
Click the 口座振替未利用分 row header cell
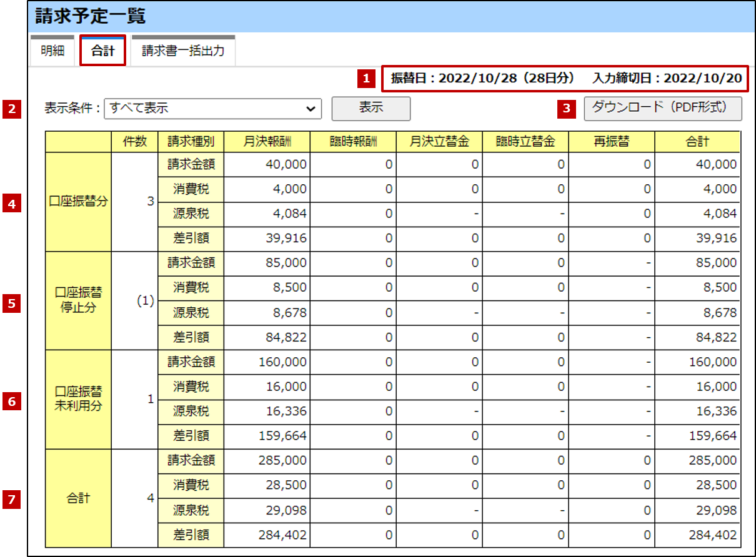[x=78, y=399]
